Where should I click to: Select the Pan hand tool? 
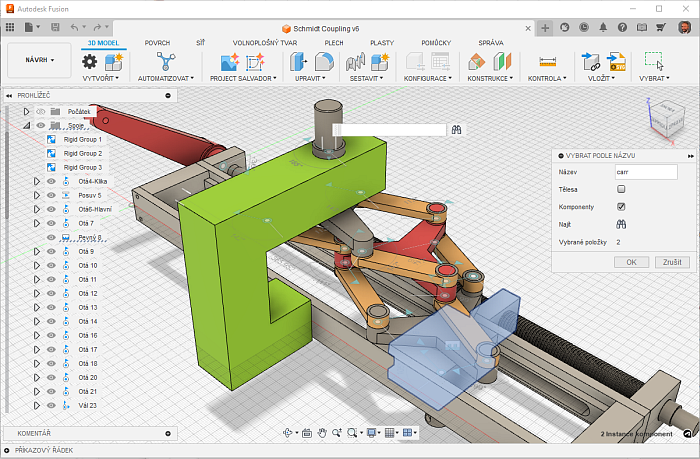(322, 433)
